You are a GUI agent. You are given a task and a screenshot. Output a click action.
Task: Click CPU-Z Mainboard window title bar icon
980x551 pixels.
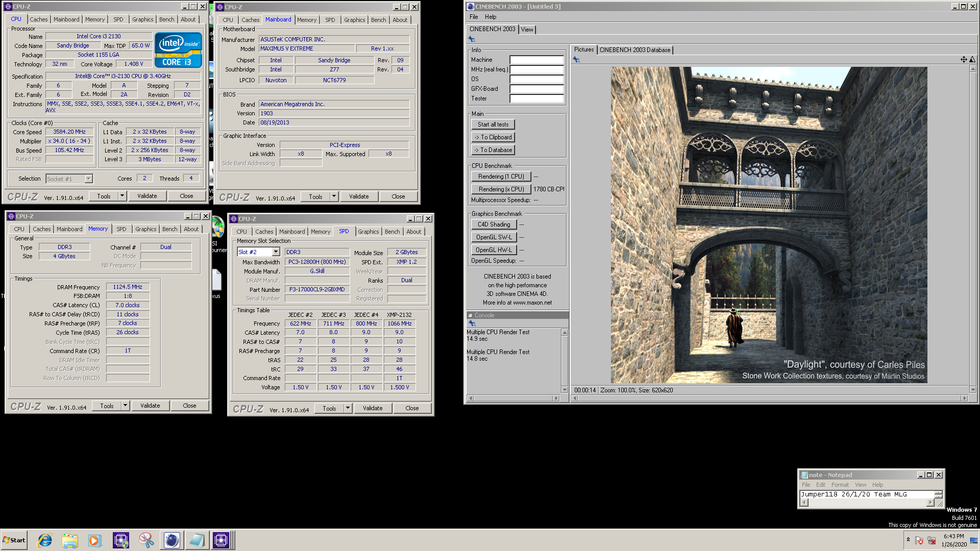(220, 7)
